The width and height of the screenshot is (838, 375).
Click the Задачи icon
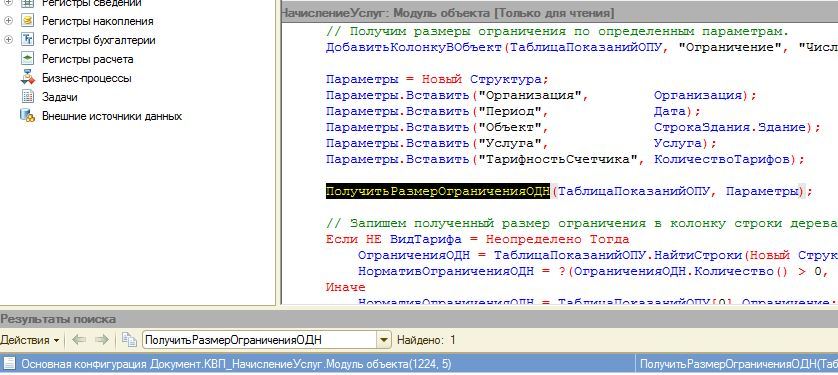point(27,97)
